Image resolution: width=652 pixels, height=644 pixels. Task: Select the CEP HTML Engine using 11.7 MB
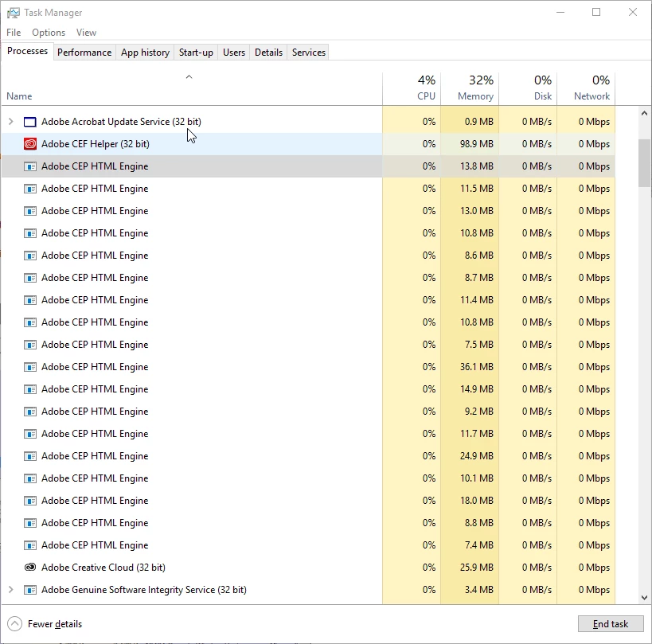point(308,434)
